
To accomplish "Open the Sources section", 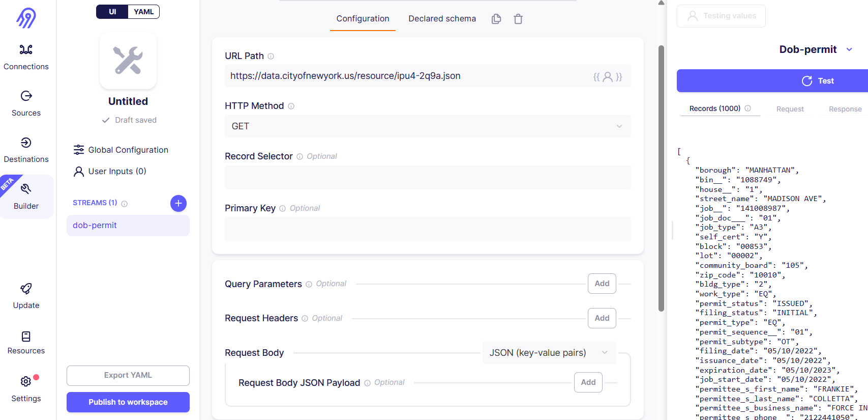I will [x=26, y=103].
